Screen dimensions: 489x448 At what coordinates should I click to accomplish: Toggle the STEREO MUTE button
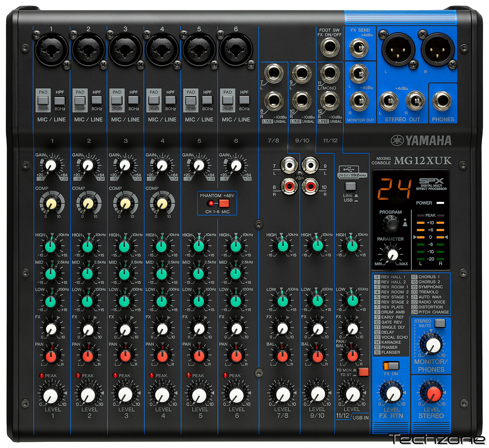(440, 323)
